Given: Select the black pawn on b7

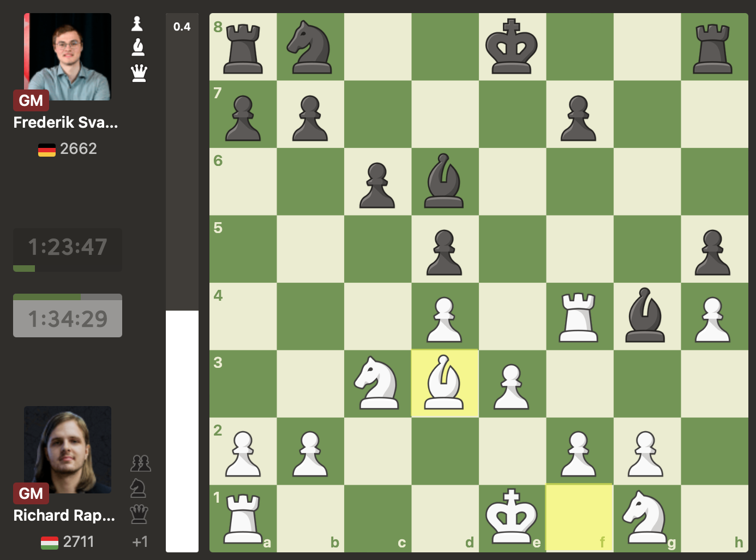Looking at the screenshot, I should coord(310,117).
